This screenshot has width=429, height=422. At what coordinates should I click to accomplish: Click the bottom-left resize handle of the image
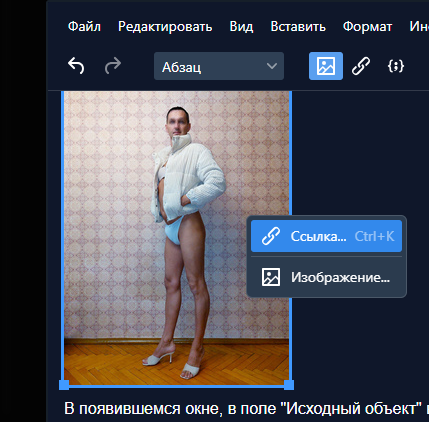point(64,385)
